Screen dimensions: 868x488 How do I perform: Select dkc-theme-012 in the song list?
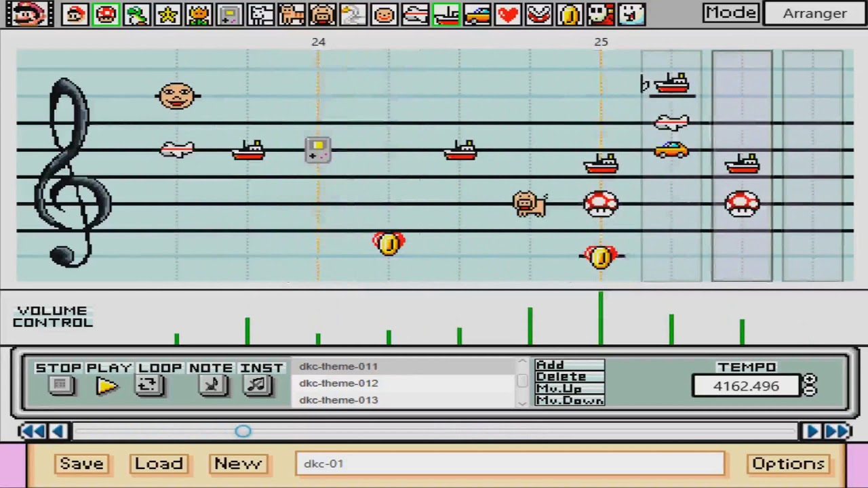coord(404,383)
